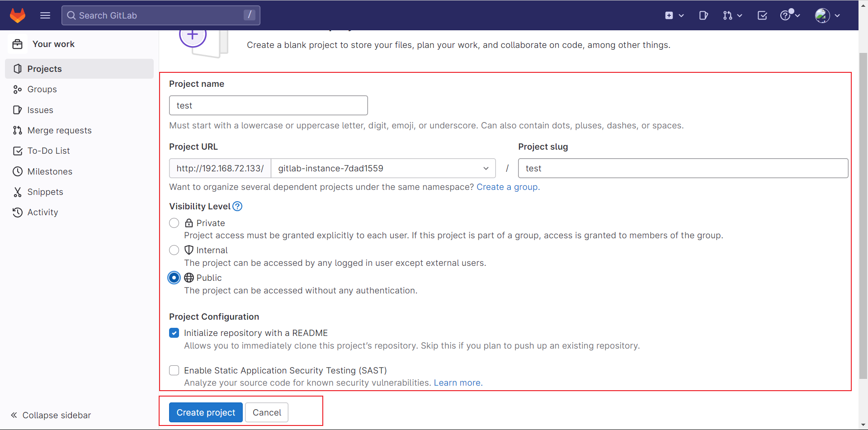This screenshot has width=868, height=430.
Task: Go to Projects in sidebar
Action: (x=80, y=69)
